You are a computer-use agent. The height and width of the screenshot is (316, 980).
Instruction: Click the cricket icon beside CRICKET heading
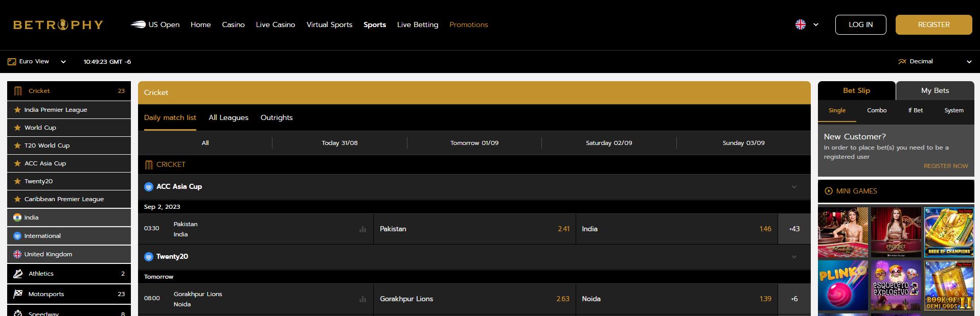click(x=149, y=165)
